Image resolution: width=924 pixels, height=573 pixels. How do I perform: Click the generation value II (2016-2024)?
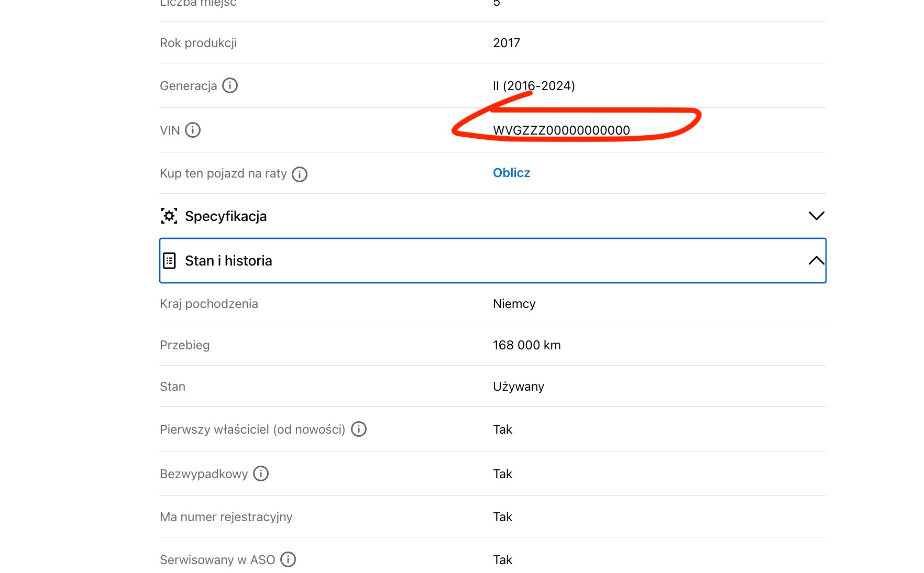point(534,86)
